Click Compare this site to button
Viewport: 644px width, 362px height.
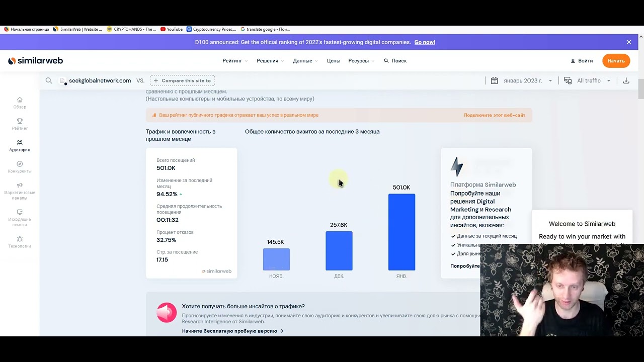pos(182,80)
